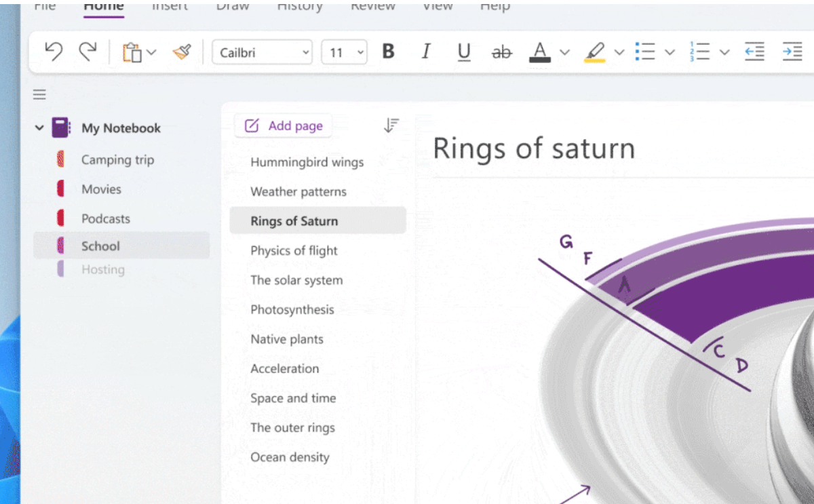
Task: Open the Ocean density page
Action: [x=290, y=457]
